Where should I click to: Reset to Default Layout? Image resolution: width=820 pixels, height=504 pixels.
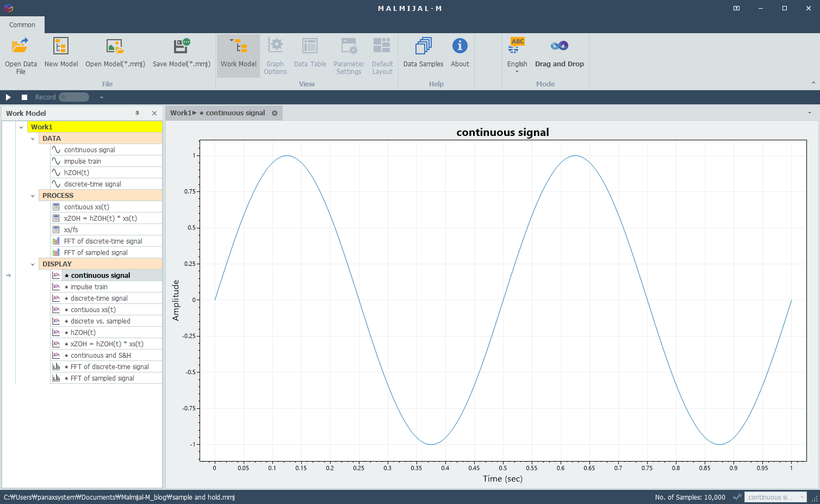point(382,55)
